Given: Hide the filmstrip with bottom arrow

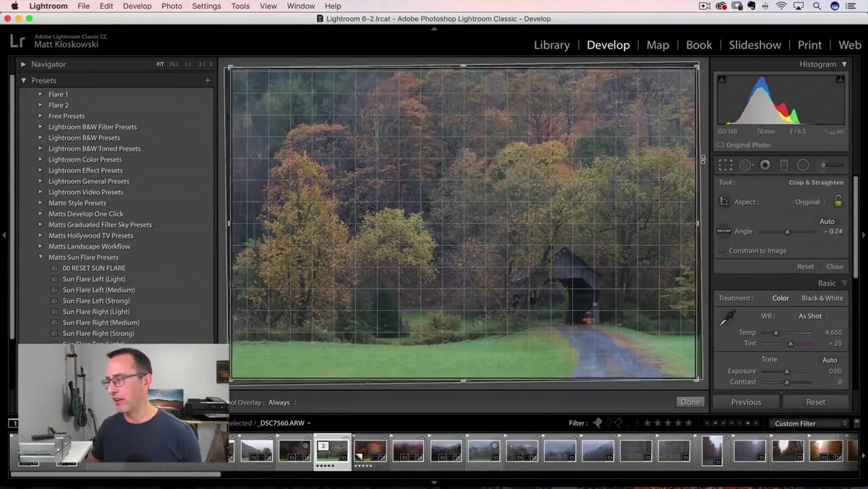Looking at the screenshot, I should (434, 482).
